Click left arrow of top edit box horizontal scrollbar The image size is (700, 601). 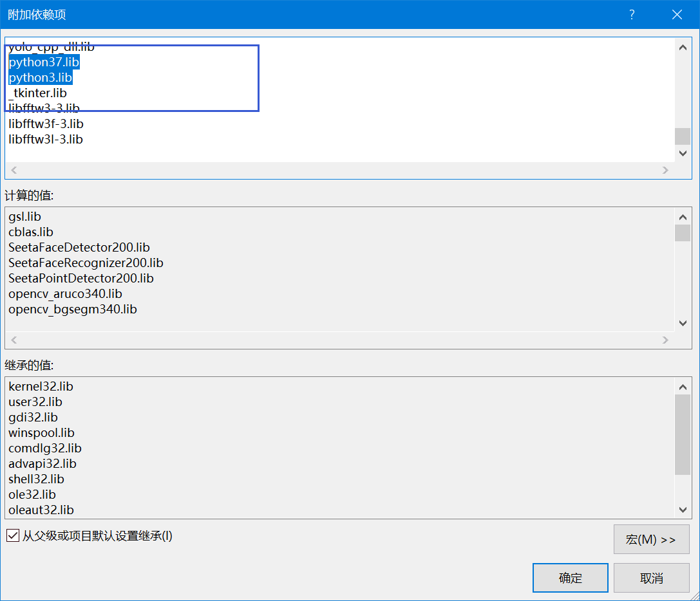[14, 170]
